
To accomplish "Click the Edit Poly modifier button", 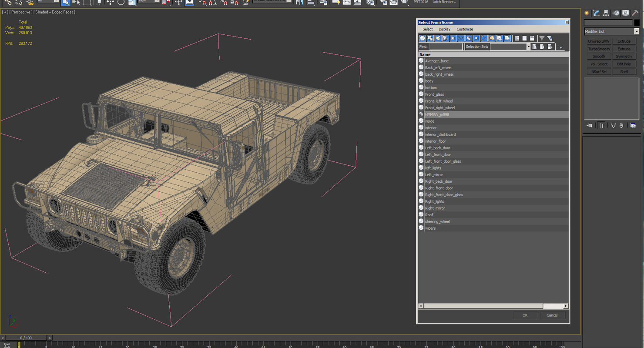I will click(x=624, y=64).
